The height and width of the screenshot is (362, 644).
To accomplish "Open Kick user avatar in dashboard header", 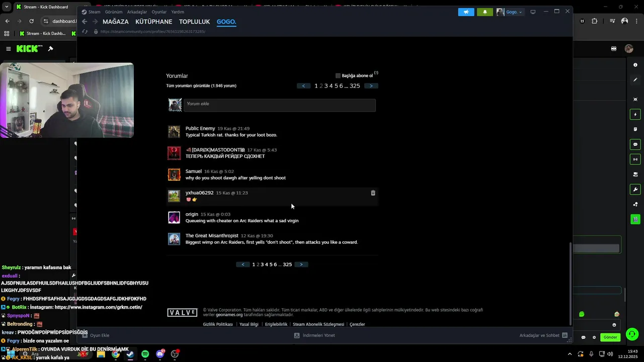I will (x=629, y=49).
